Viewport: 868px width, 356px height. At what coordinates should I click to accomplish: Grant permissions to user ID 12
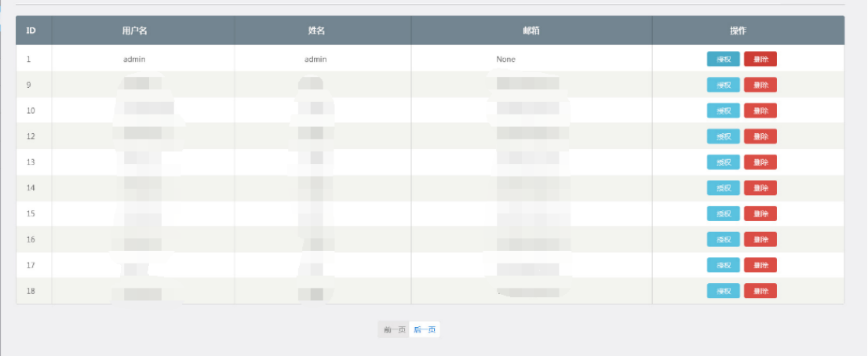pos(723,136)
